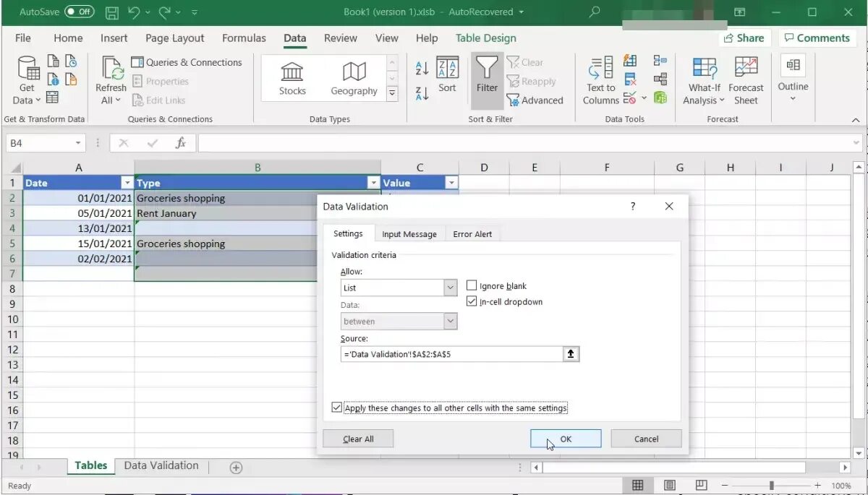
Task: Switch to the Insert ribbon tab
Action: [114, 38]
